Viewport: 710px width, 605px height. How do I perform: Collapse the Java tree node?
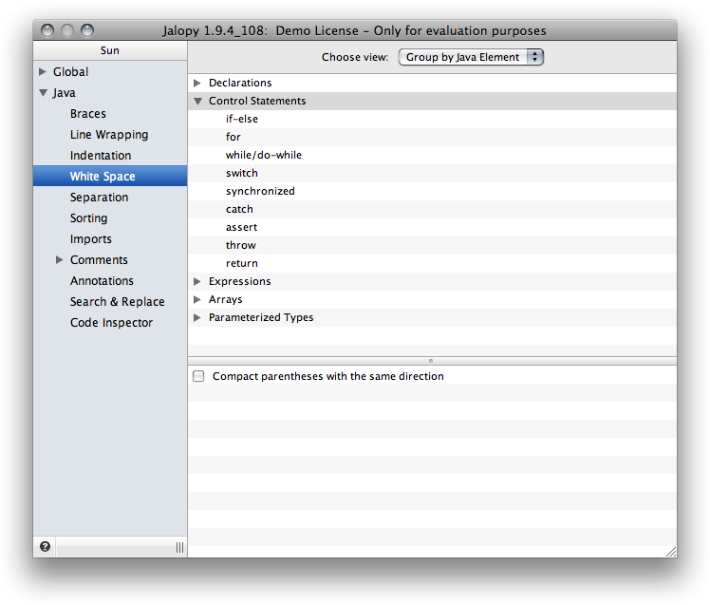(43, 93)
